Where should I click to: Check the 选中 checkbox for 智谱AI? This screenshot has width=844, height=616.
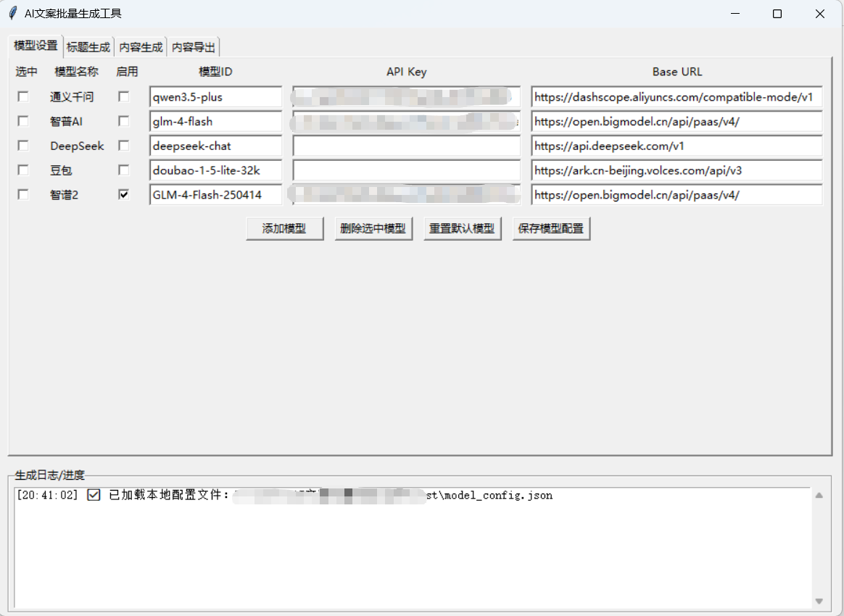(x=22, y=121)
